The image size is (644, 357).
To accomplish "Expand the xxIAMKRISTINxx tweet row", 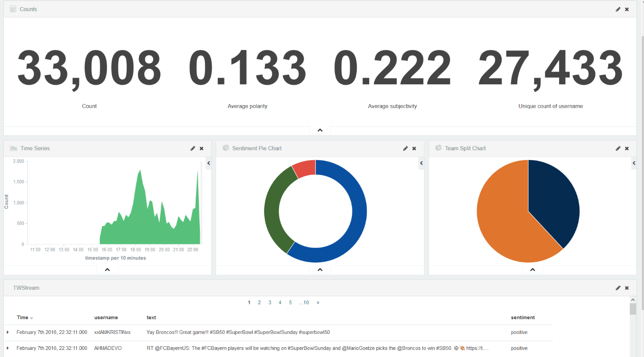I will tap(8, 333).
